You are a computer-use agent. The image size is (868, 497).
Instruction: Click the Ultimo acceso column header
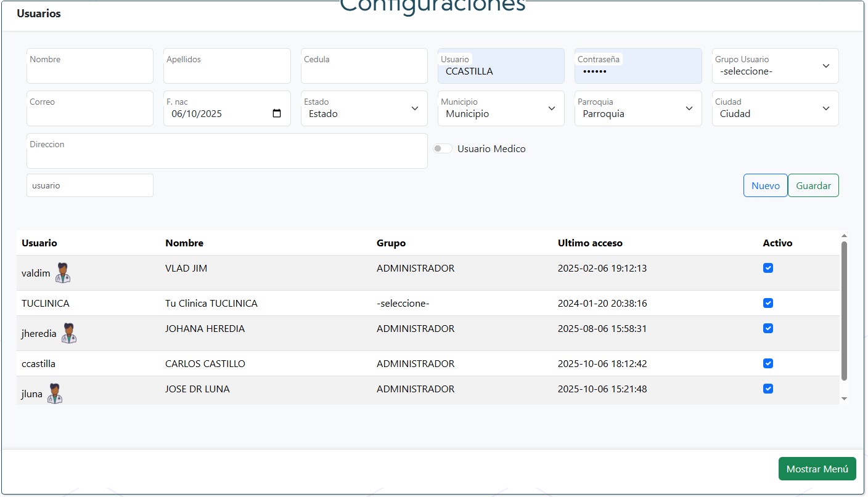point(590,243)
